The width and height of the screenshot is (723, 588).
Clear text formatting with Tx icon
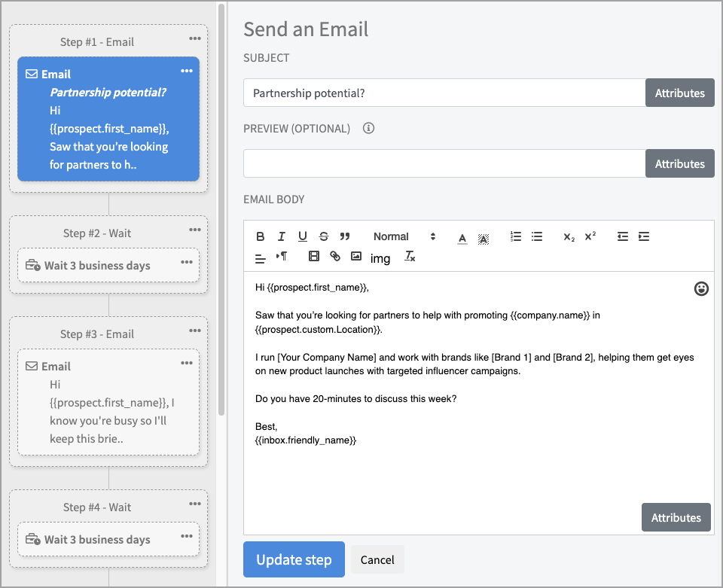(410, 257)
